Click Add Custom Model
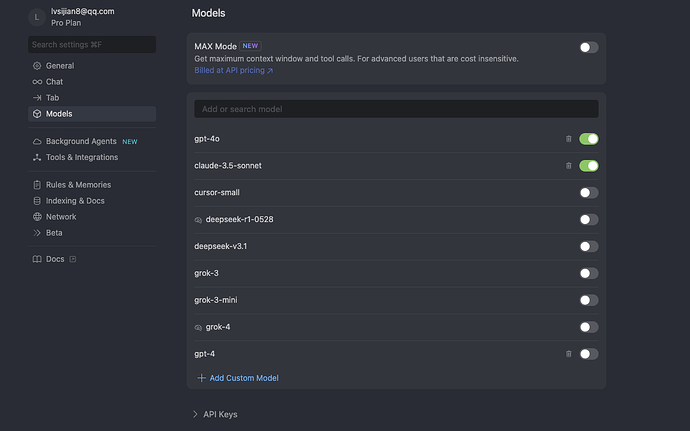The height and width of the screenshot is (431, 690). pyautogui.click(x=238, y=378)
